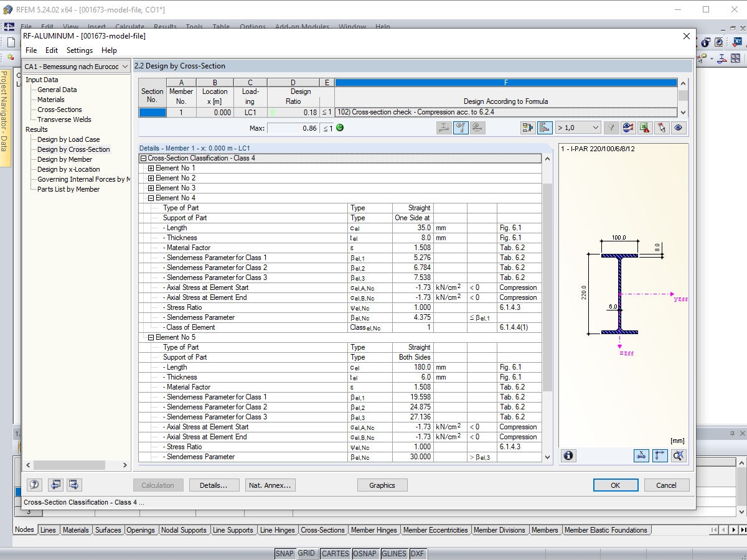Collapse Cross-Section Classification - Class 4 node

[143, 158]
